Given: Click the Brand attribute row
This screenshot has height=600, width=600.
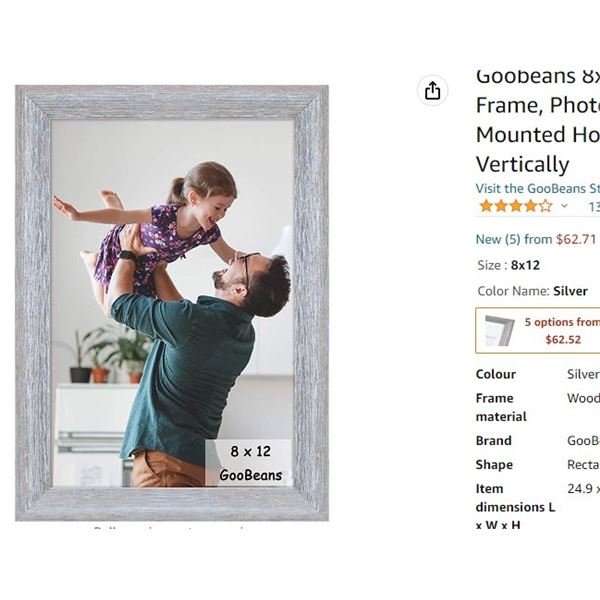Looking at the screenshot, I should tap(538, 440).
